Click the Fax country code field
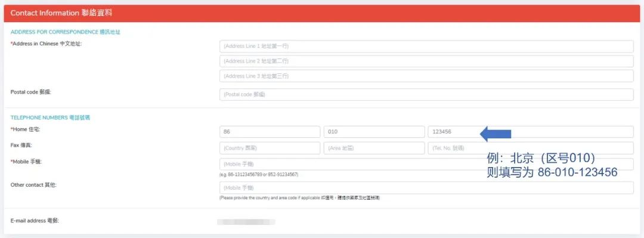This screenshot has width=644, height=238. (x=270, y=148)
